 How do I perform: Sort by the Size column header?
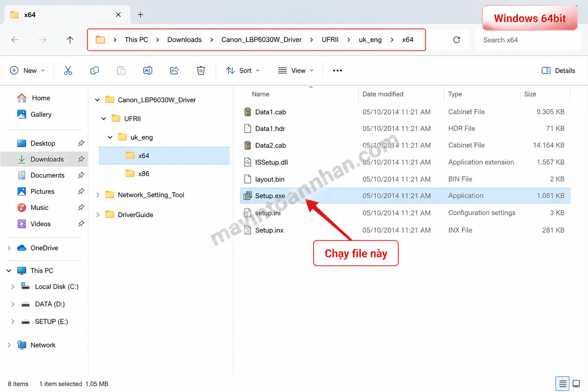(530, 94)
